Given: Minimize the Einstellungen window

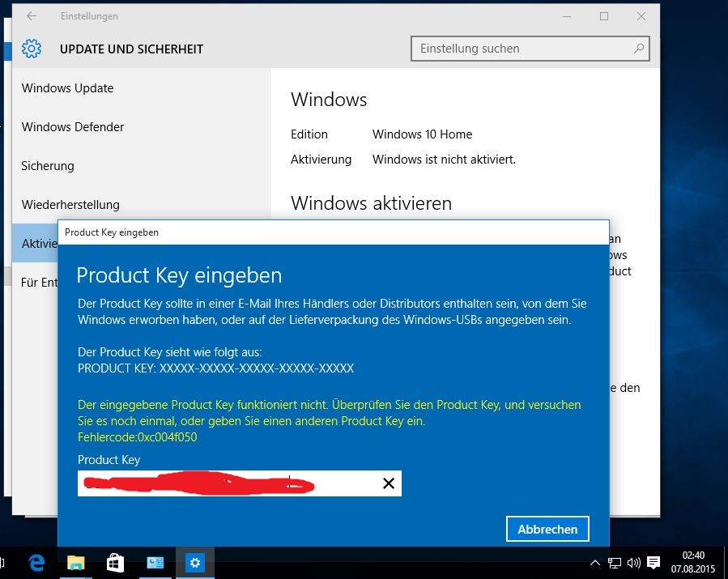Looking at the screenshot, I should 567,16.
